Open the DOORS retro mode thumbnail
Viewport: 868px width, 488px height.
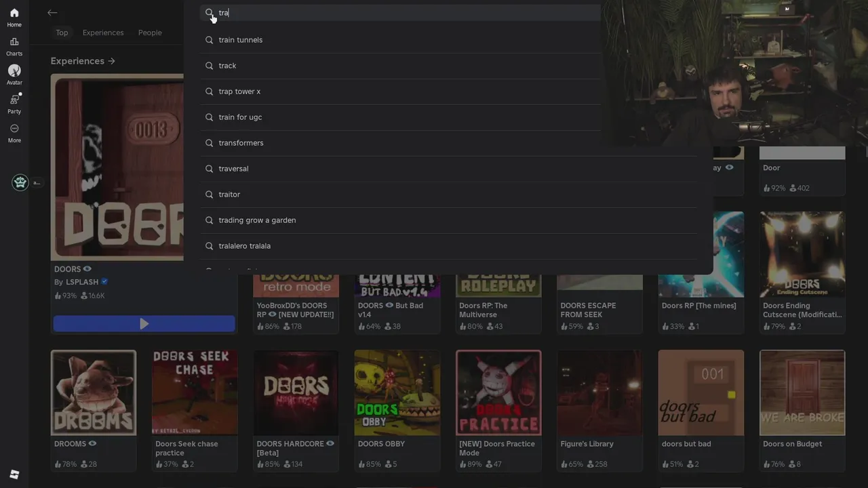(296, 285)
